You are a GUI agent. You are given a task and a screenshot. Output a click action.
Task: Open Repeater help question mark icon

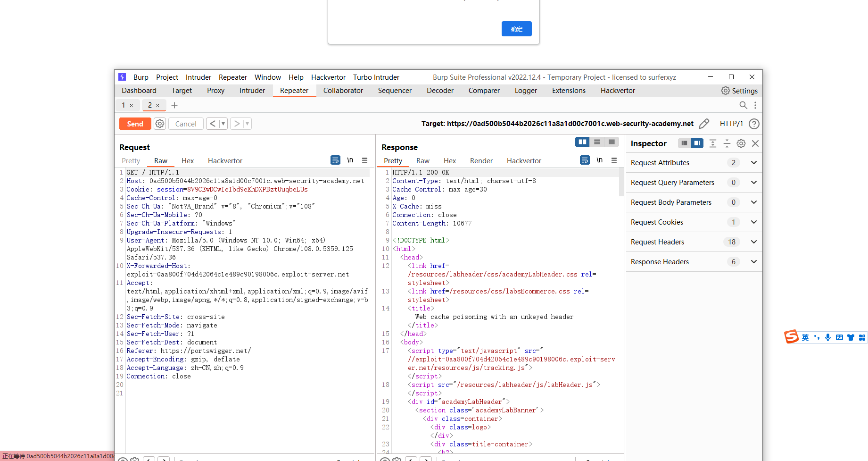pos(754,124)
